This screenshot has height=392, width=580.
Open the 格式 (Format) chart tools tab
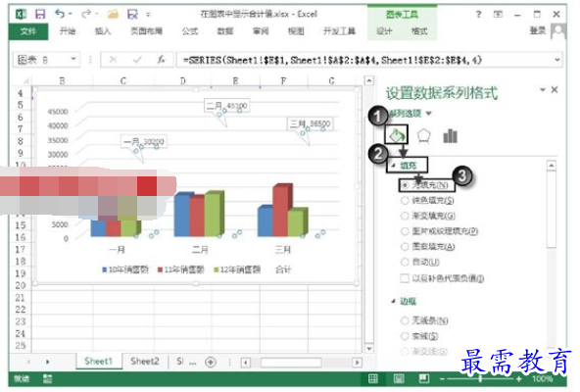tap(419, 31)
